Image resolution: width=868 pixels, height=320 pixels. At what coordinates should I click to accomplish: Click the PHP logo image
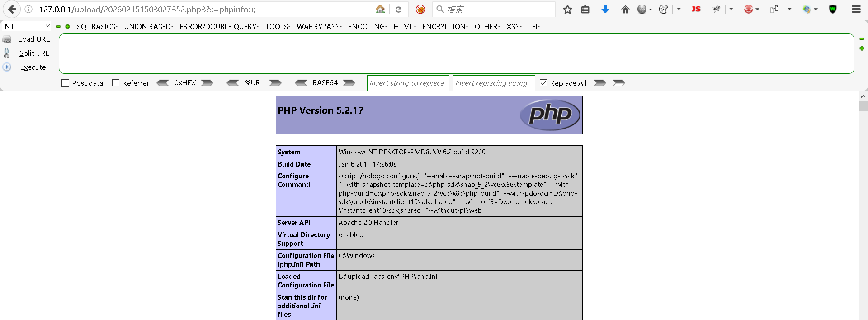click(550, 115)
